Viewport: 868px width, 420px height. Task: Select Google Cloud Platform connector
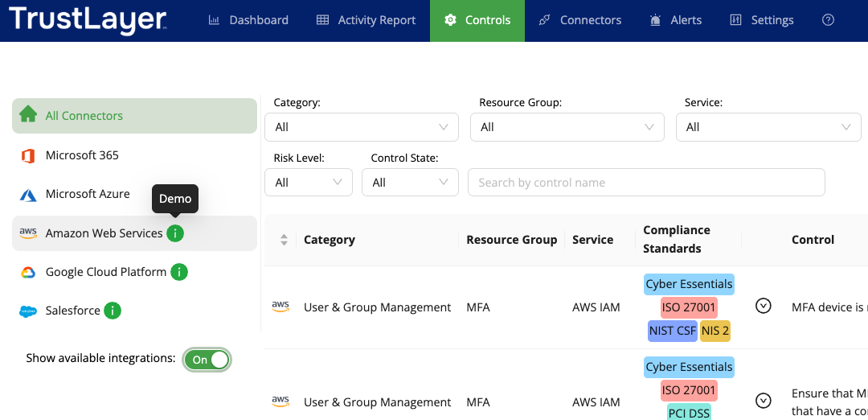pyautogui.click(x=134, y=272)
